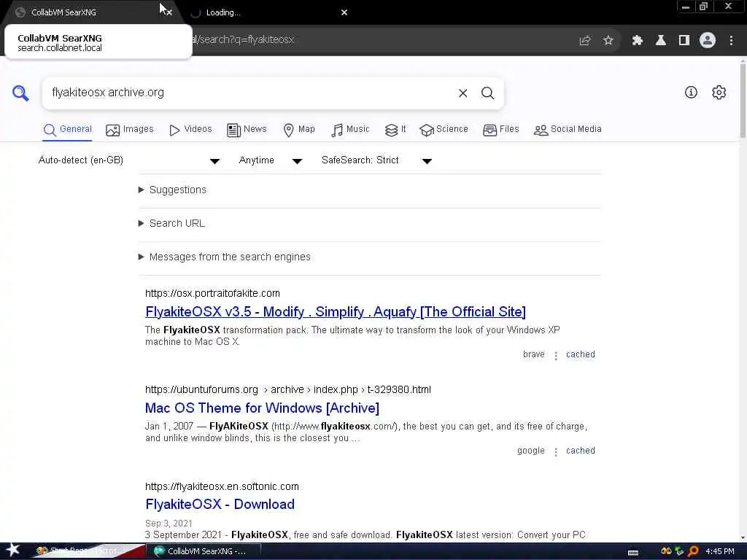
Task: Click the SearXNG magnifier logo
Action: click(x=20, y=93)
